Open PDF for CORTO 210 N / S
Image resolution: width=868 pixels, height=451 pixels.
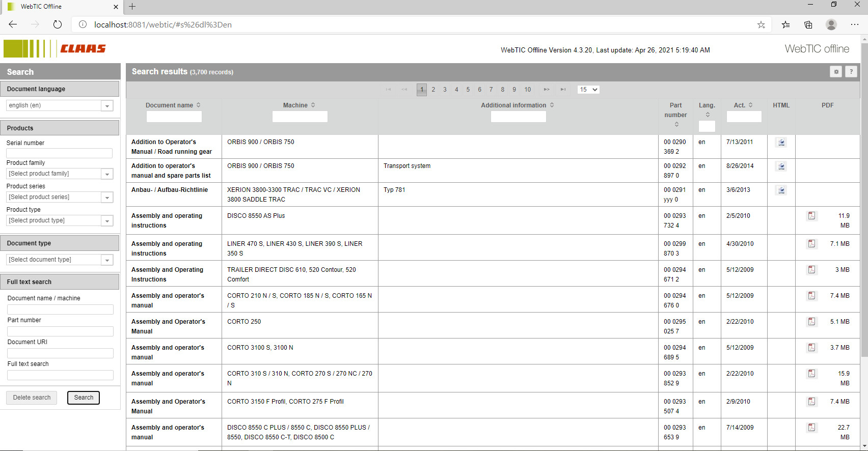[x=811, y=296]
